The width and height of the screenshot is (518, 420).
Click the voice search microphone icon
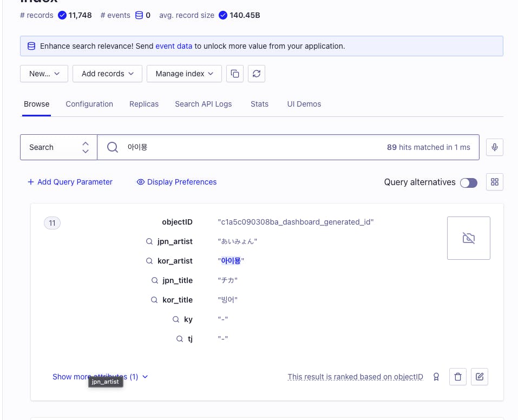pyautogui.click(x=494, y=147)
